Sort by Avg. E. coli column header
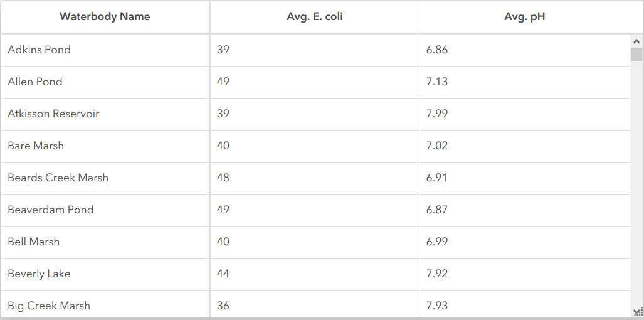Image resolution: width=644 pixels, height=320 pixels. (315, 17)
